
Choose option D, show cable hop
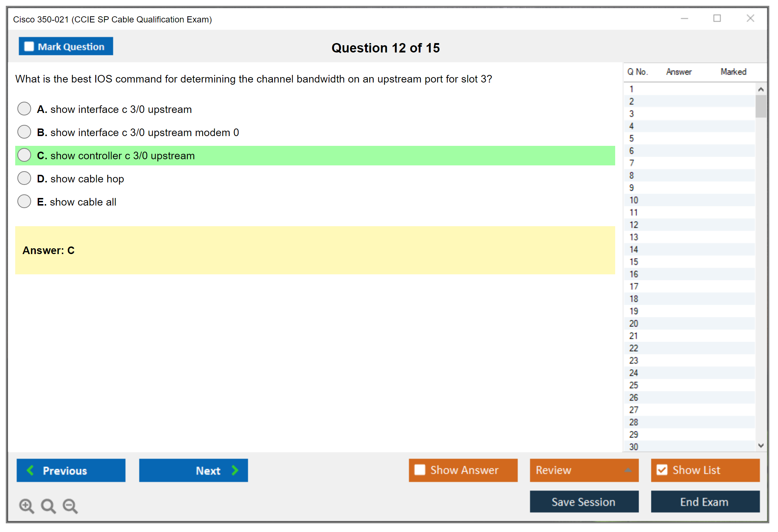pos(24,178)
